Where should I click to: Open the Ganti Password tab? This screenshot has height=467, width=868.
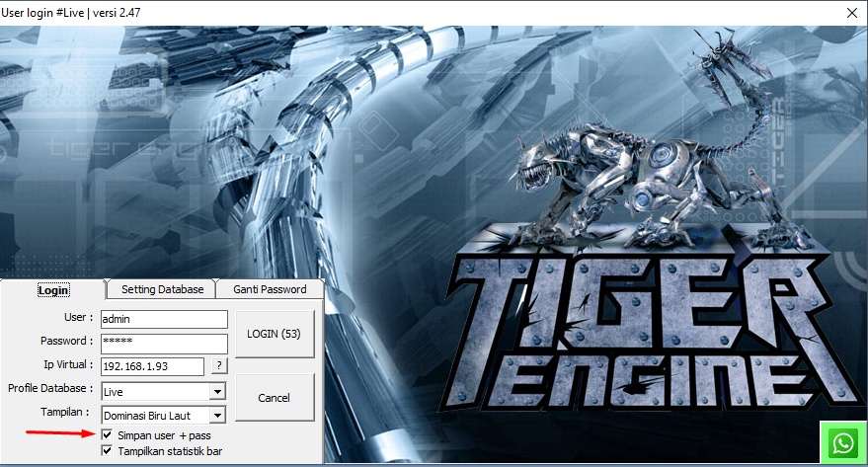click(270, 289)
